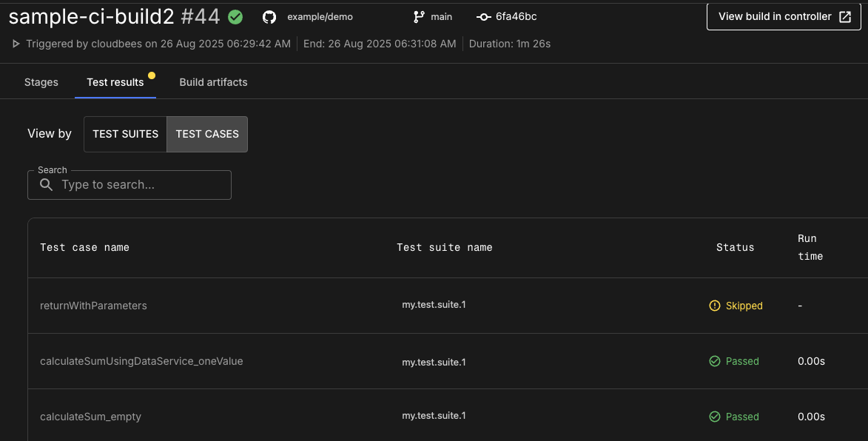Click the Test results tab notification dot
The width and height of the screenshot is (868, 441).
152,75
